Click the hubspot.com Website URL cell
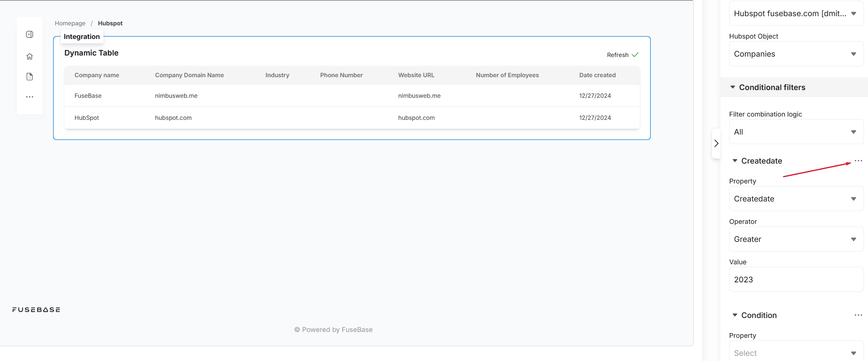The image size is (868, 361). [416, 118]
